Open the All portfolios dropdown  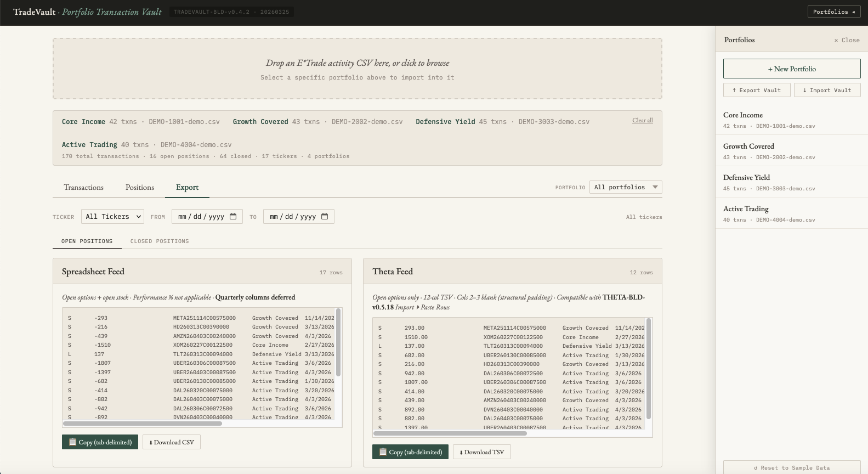(626, 187)
